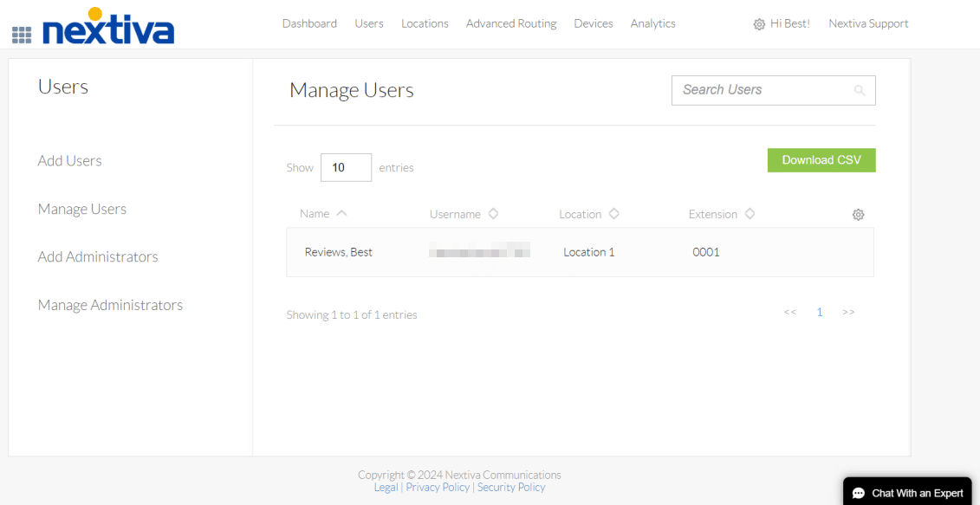Click the Download CSV button

821,160
